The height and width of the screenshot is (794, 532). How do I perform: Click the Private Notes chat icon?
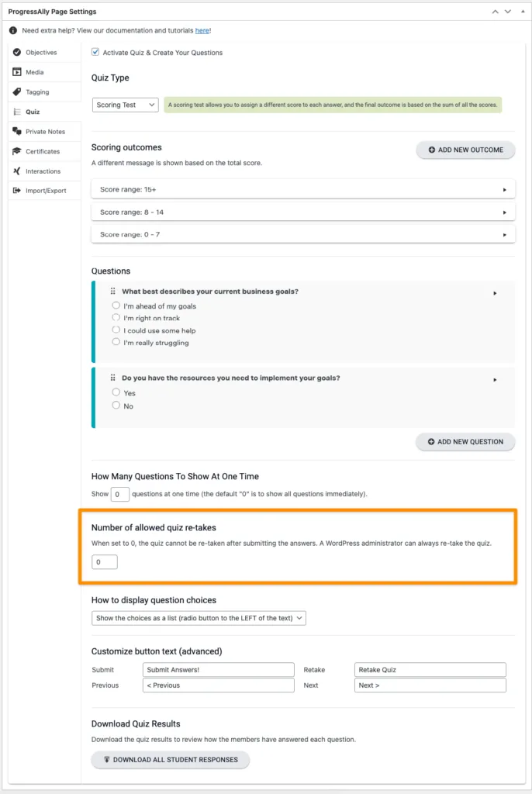point(17,132)
